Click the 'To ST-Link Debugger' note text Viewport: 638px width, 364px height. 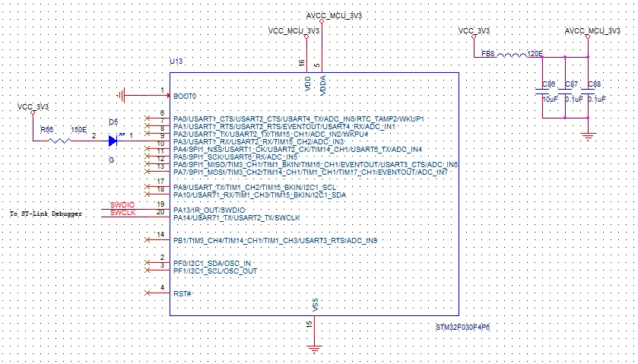pyautogui.click(x=46, y=214)
